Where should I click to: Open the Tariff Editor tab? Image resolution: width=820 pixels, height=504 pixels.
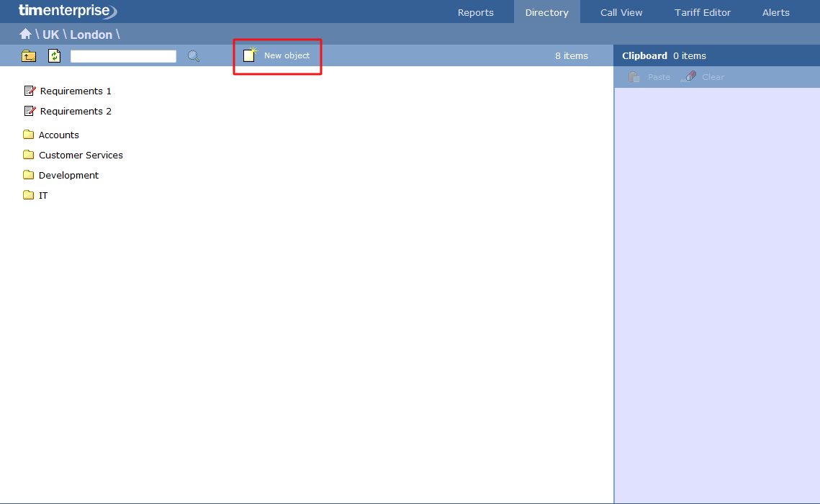coord(702,12)
